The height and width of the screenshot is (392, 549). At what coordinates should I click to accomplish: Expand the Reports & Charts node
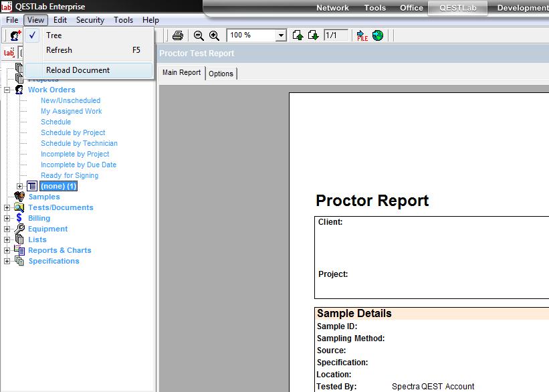click(x=7, y=250)
